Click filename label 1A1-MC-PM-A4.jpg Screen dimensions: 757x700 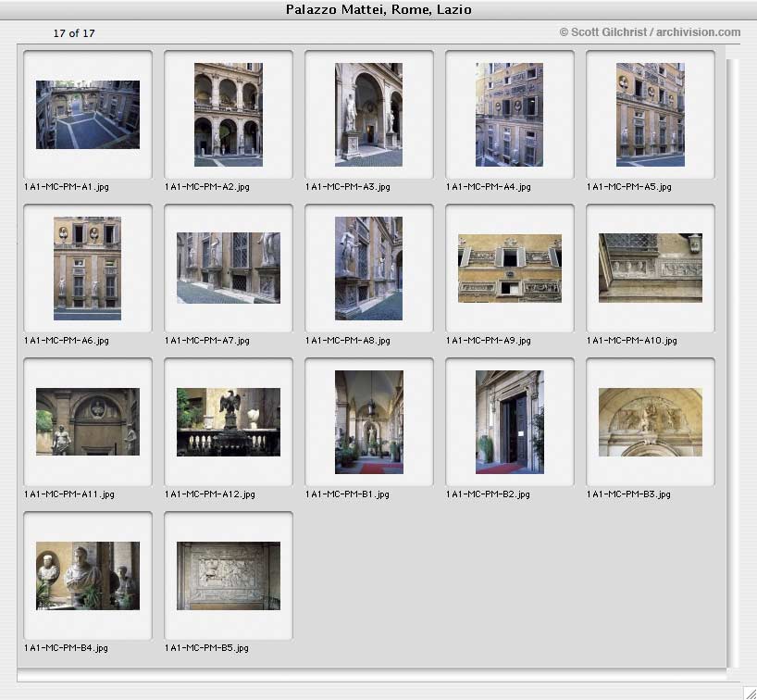point(488,187)
